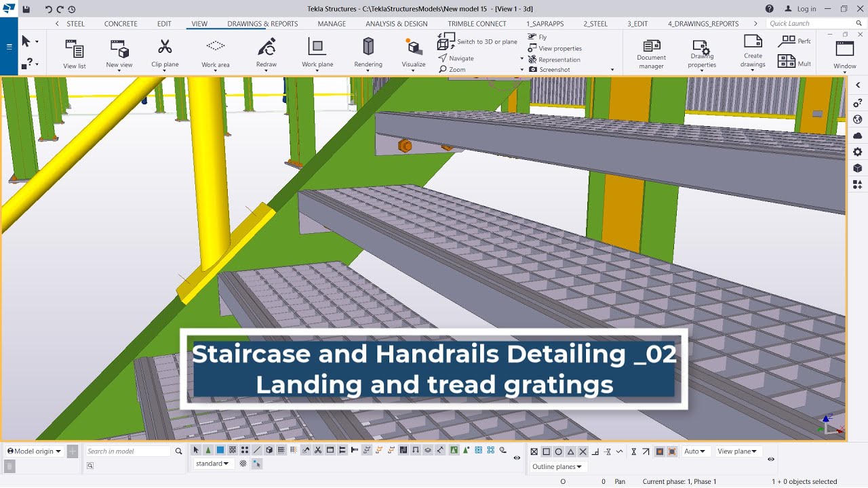Toggle the Select parts blue square switch
Image resolution: width=868 pixels, height=488 pixels.
click(220, 451)
